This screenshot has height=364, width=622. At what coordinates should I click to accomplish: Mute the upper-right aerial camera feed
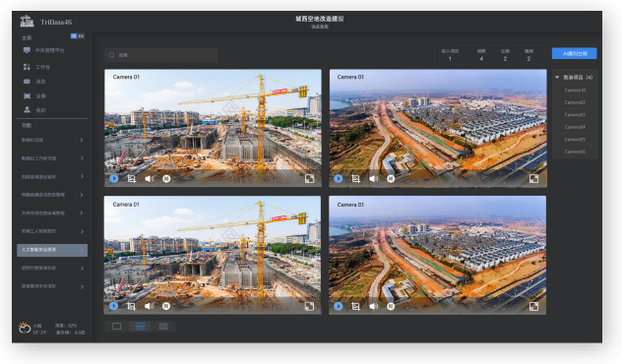tap(374, 179)
